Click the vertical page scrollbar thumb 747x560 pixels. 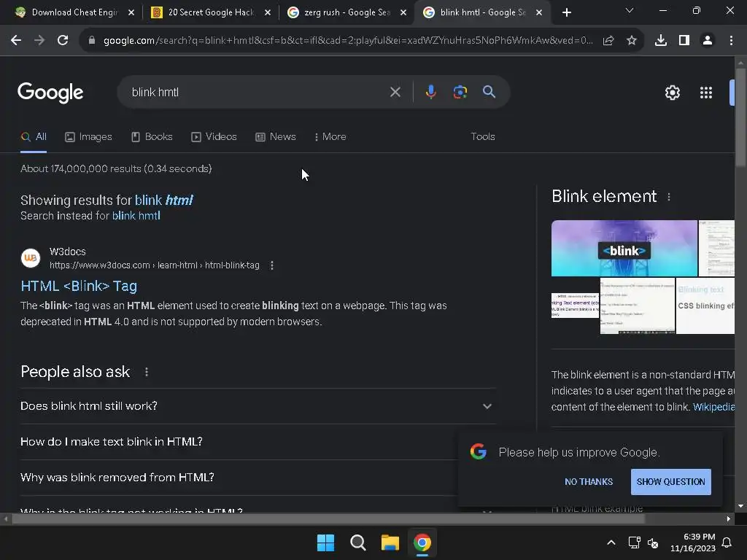coord(740,117)
